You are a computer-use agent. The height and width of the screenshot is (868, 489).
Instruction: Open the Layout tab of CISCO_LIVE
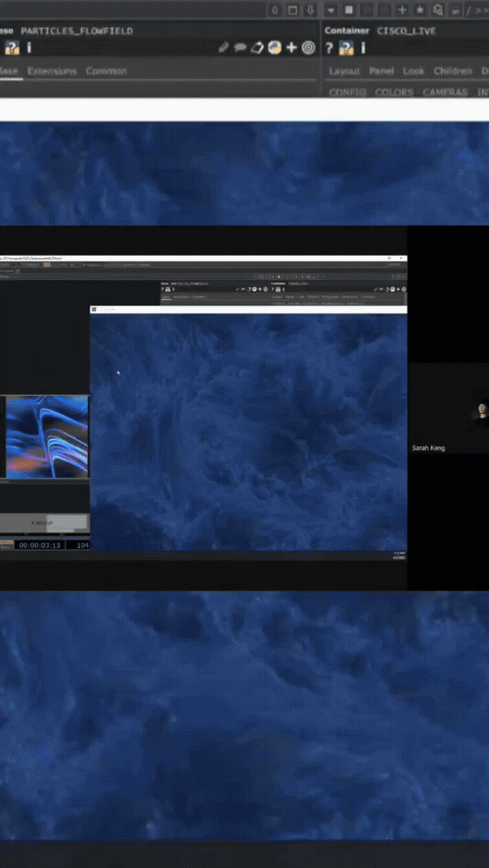coord(345,72)
